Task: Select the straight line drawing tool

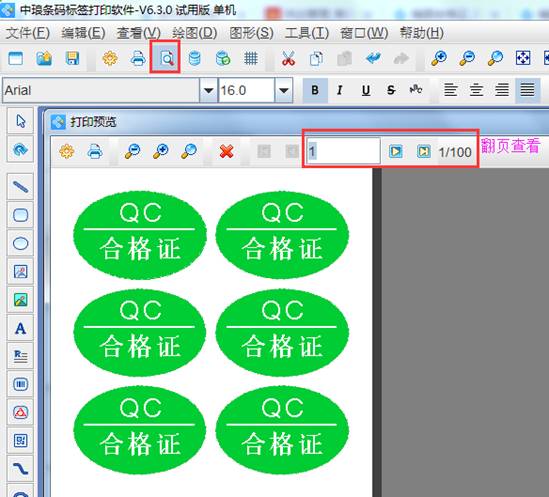Action: 21,187
